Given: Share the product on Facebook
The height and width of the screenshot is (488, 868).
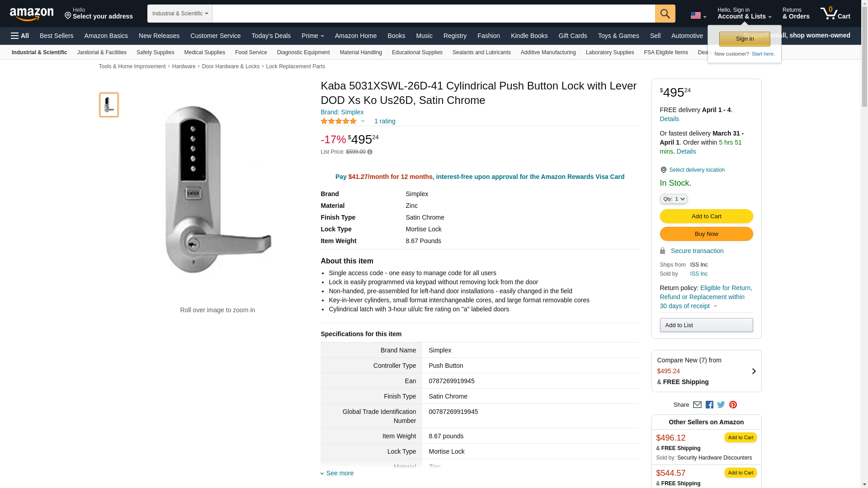Looking at the screenshot, I should (709, 405).
